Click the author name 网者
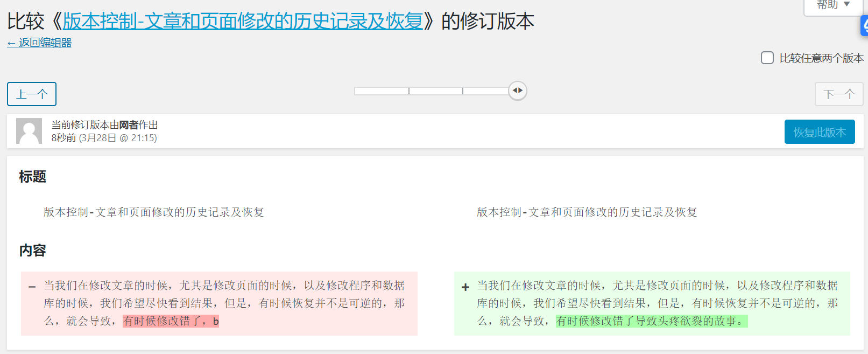The width and height of the screenshot is (868, 354). click(x=129, y=125)
